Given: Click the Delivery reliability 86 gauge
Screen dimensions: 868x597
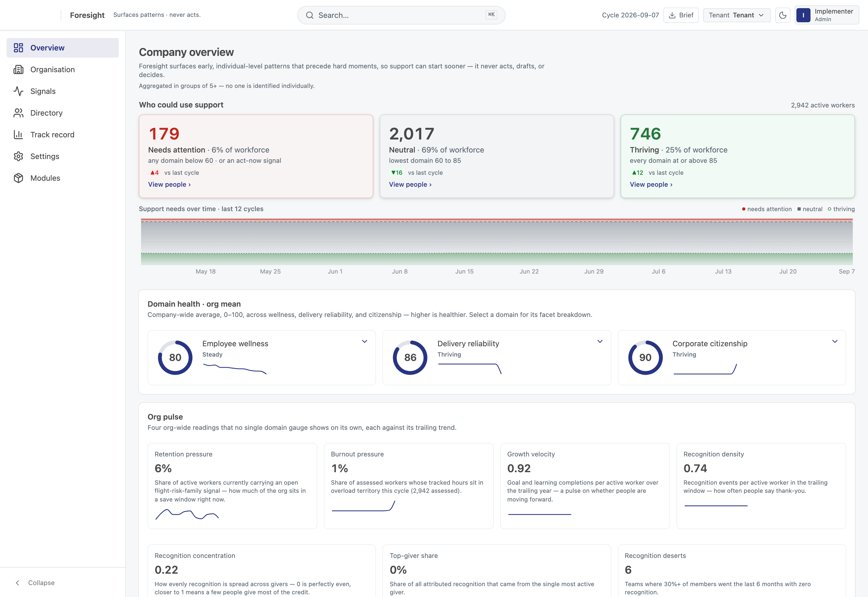Looking at the screenshot, I should (x=410, y=358).
